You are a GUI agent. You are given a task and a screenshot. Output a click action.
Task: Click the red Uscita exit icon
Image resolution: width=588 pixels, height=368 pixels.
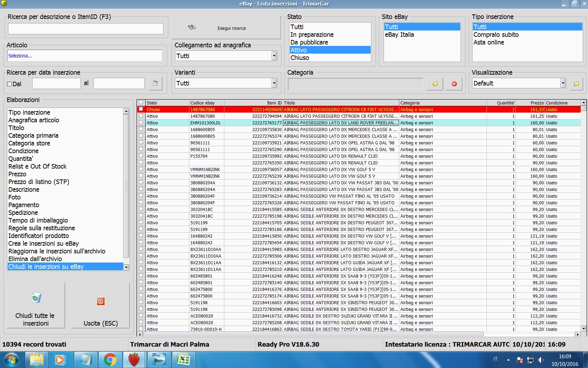(101, 301)
